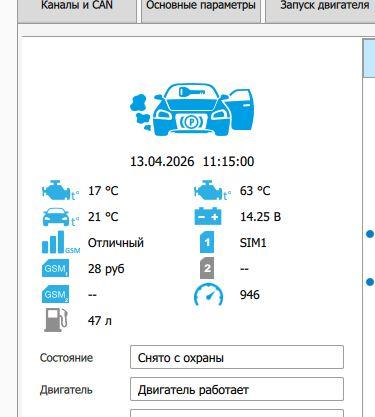The height and width of the screenshot is (417, 375).
Task: Click the fuel pump icon
Action: point(56,320)
